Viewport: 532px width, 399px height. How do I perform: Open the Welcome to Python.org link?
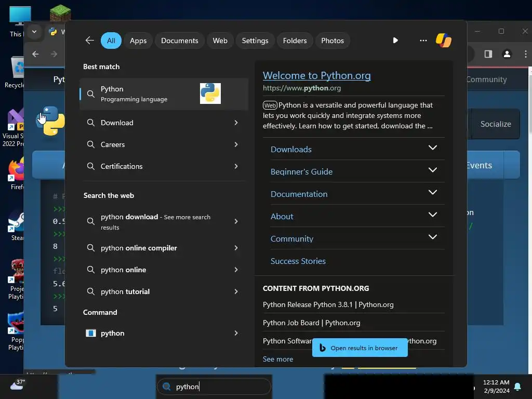tap(316, 75)
